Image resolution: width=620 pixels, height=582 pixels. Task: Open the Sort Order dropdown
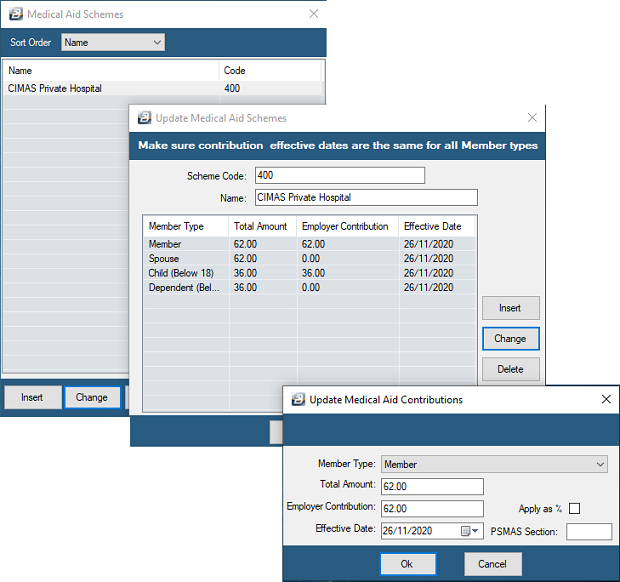coord(113,42)
